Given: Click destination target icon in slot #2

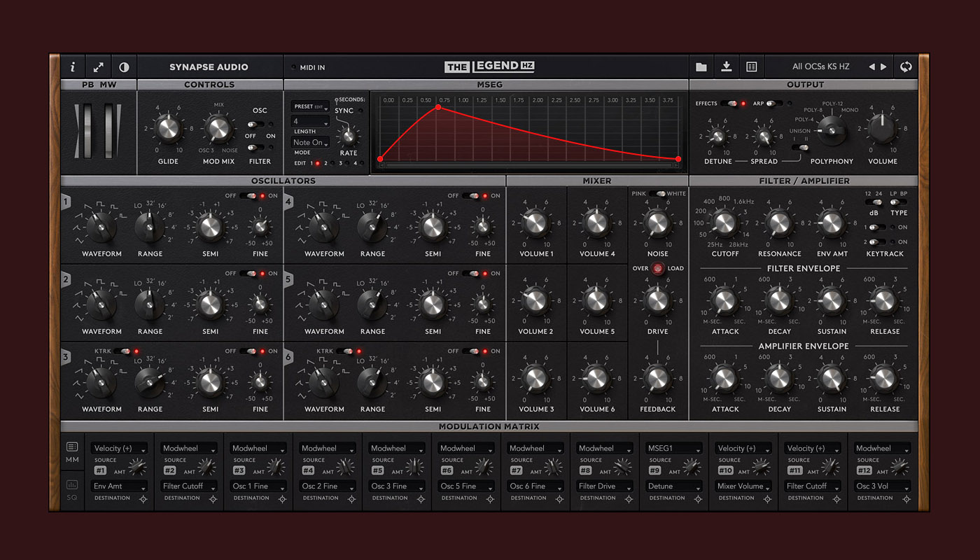Looking at the screenshot, I should (213, 499).
